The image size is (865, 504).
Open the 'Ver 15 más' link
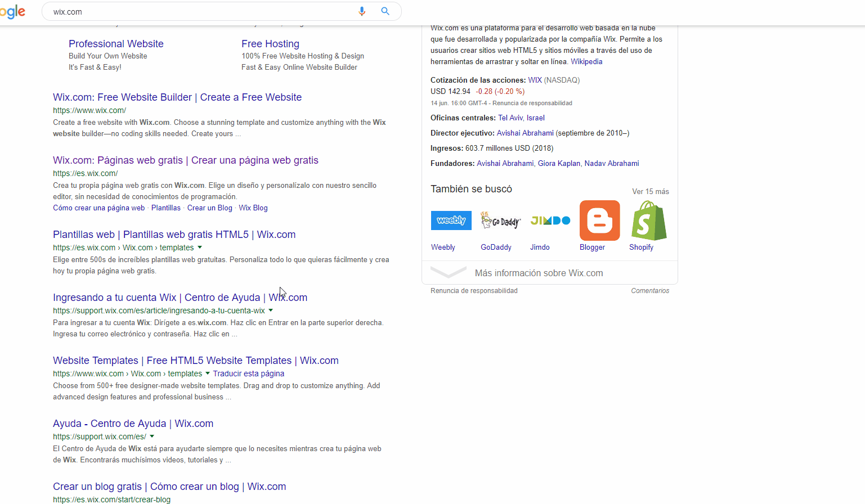point(650,191)
